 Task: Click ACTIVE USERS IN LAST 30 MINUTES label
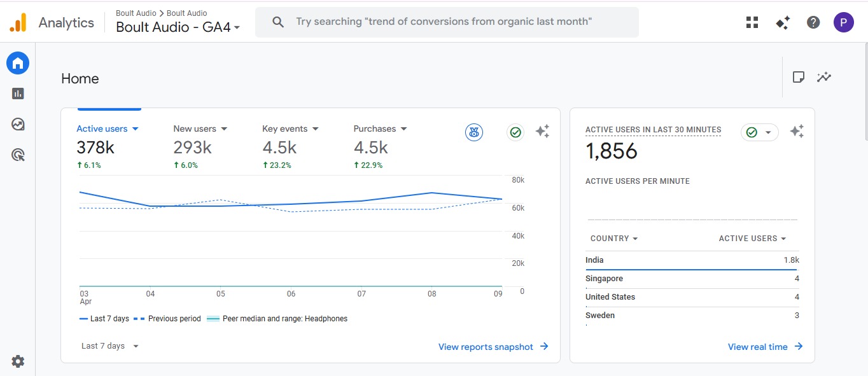point(653,130)
